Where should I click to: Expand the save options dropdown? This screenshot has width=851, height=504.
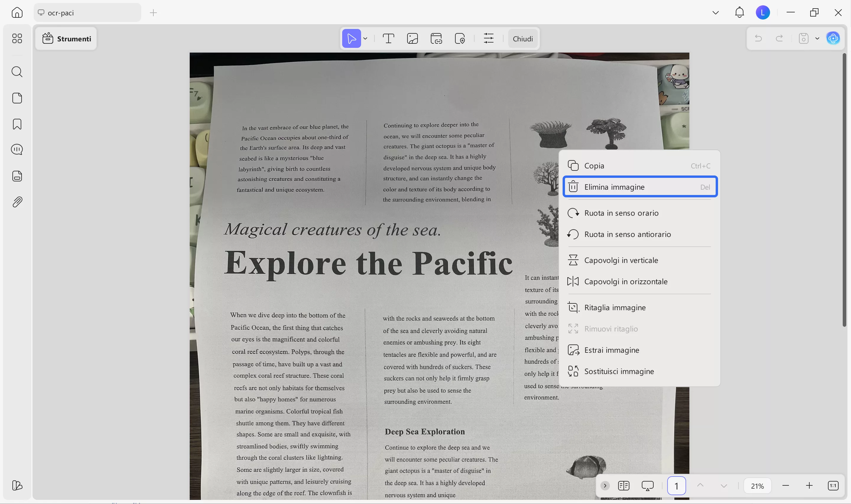point(818,38)
